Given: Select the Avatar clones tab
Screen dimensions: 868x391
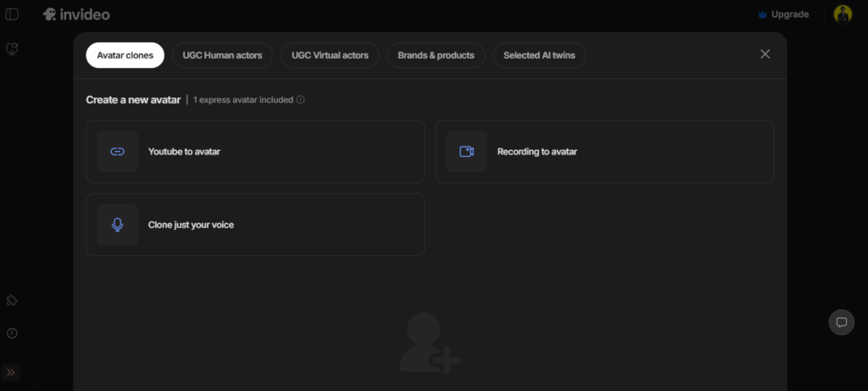Looking at the screenshot, I should click(125, 55).
